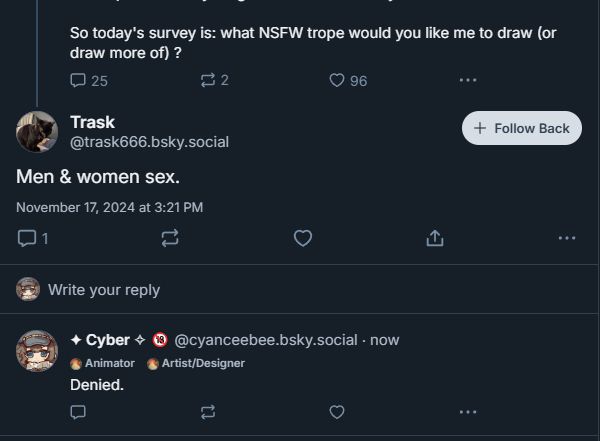Like the survey post with 96 likes
Image resolution: width=600 pixels, height=441 pixels.
pos(337,80)
